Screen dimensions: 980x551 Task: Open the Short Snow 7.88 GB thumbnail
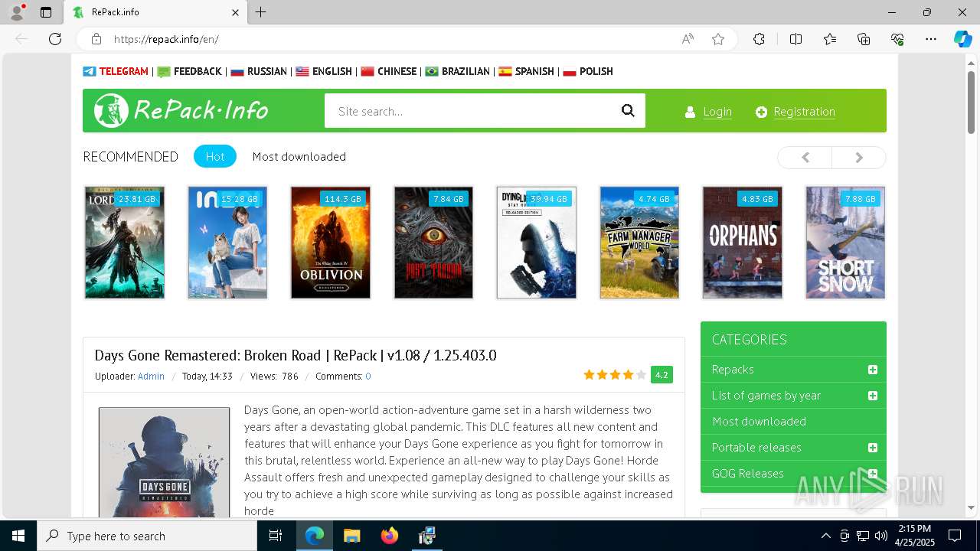click(x=845, y=243)
